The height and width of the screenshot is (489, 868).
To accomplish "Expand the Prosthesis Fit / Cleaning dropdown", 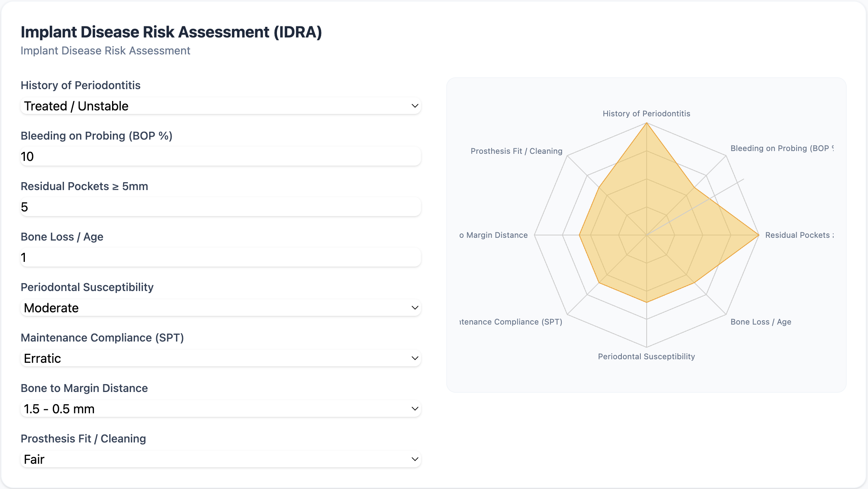I will (221, 459).
